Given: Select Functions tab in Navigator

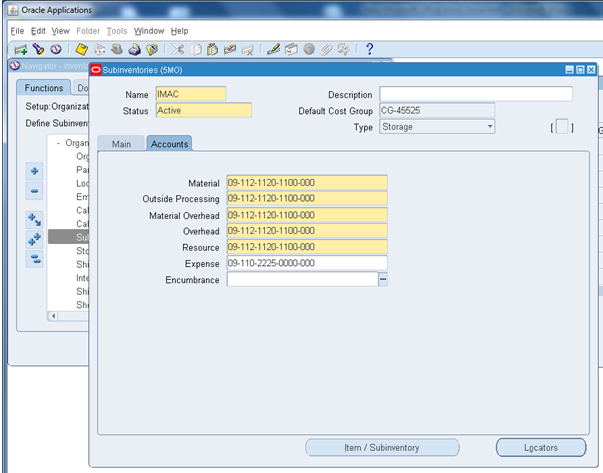Looking at the screenshot, I should (x=44, y=88).
